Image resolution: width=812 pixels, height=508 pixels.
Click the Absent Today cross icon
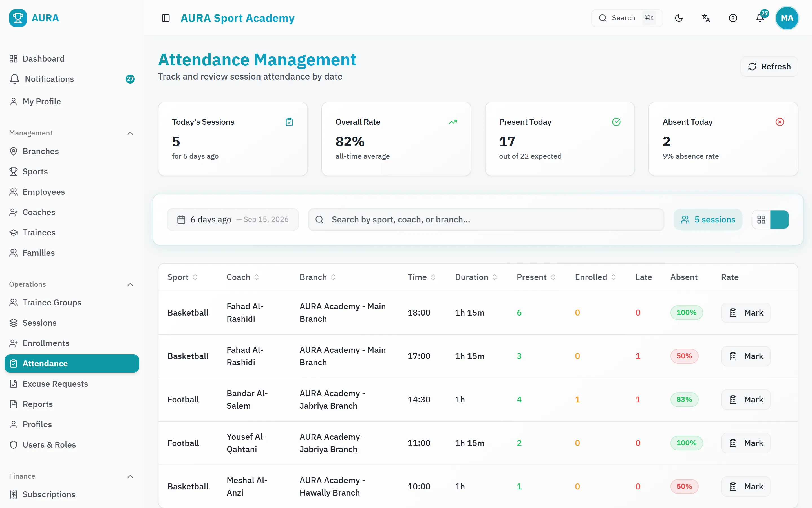point(780,122)
